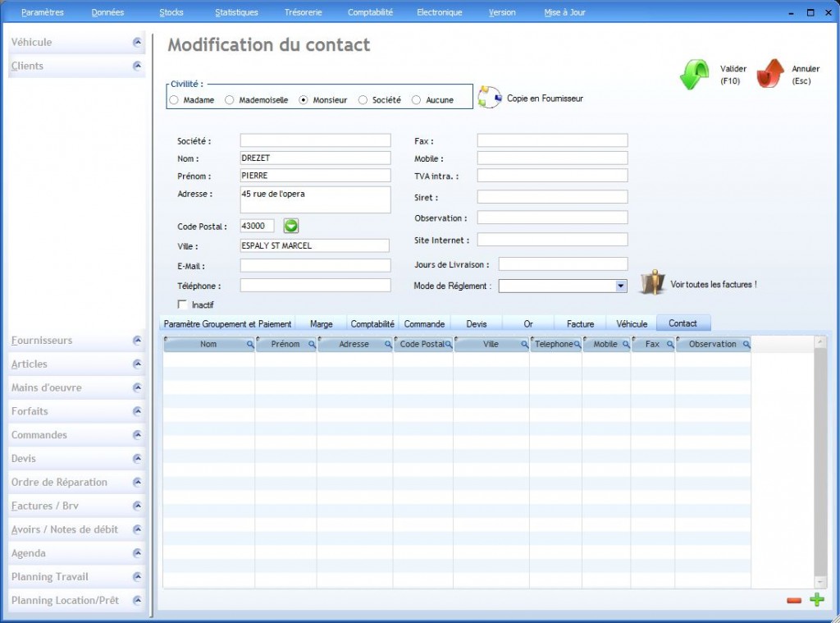Expand the Articles sidebar section
The image size is (840, 623).
point(137,364)
